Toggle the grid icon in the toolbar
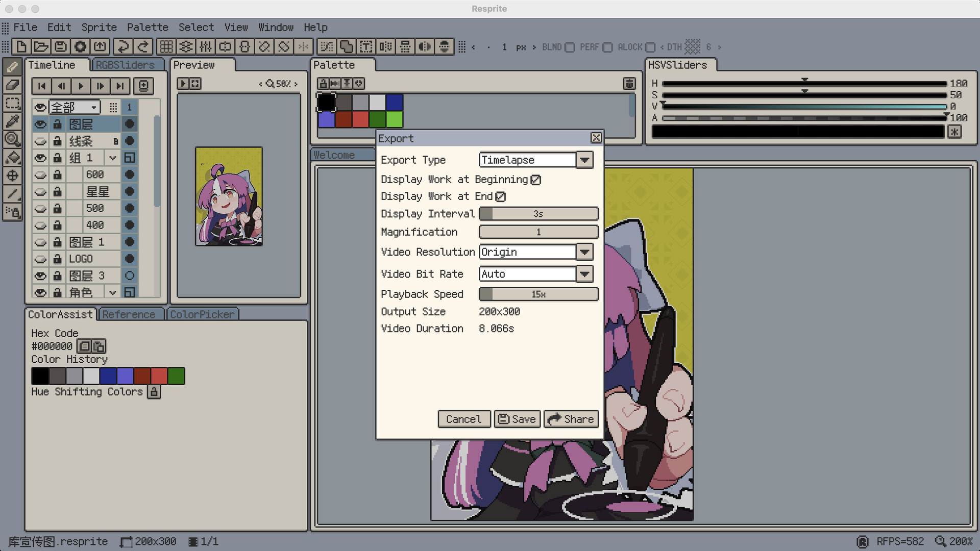 (166, 47)
